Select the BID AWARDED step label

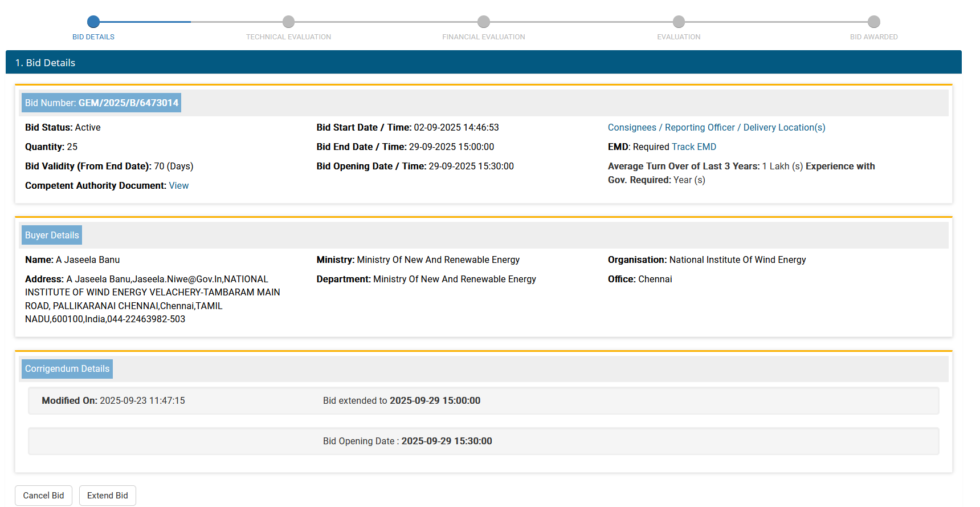[873, 37]
